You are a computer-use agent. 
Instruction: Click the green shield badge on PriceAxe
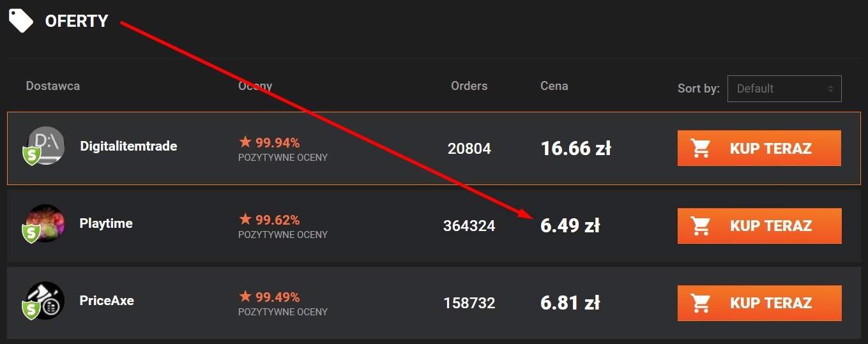32,310
